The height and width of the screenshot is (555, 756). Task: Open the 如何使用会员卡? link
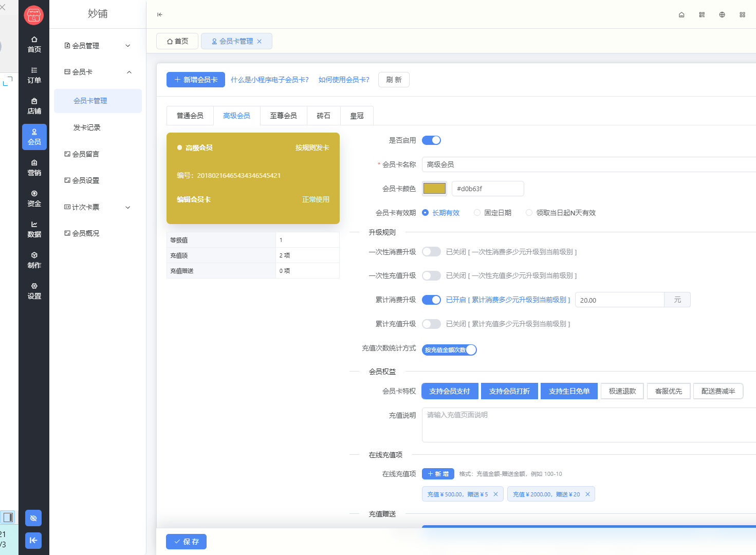tap(344, 80)
